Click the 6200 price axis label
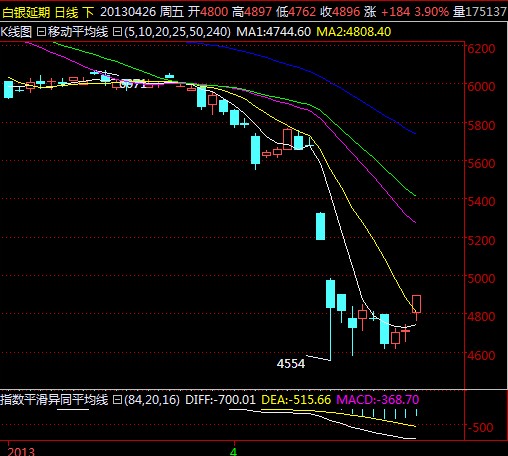Screen dimensions: 508x456 click(x=481, y=49)
